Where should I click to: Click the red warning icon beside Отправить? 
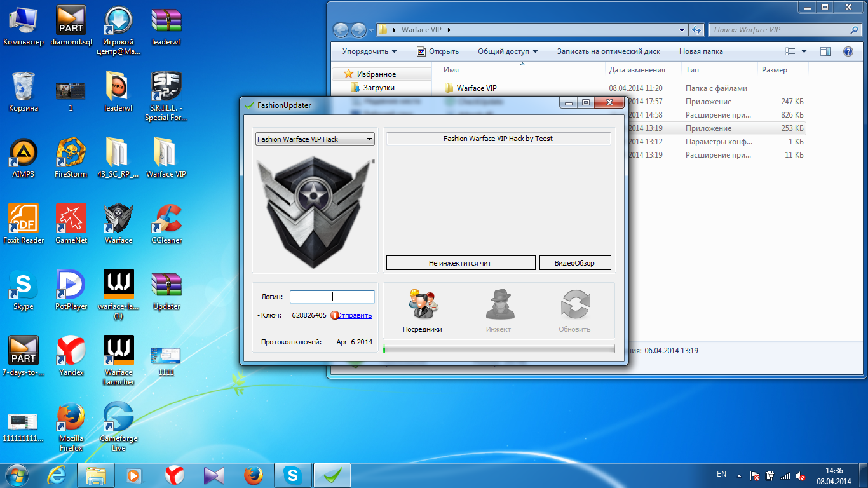click(x=334, y=315)
